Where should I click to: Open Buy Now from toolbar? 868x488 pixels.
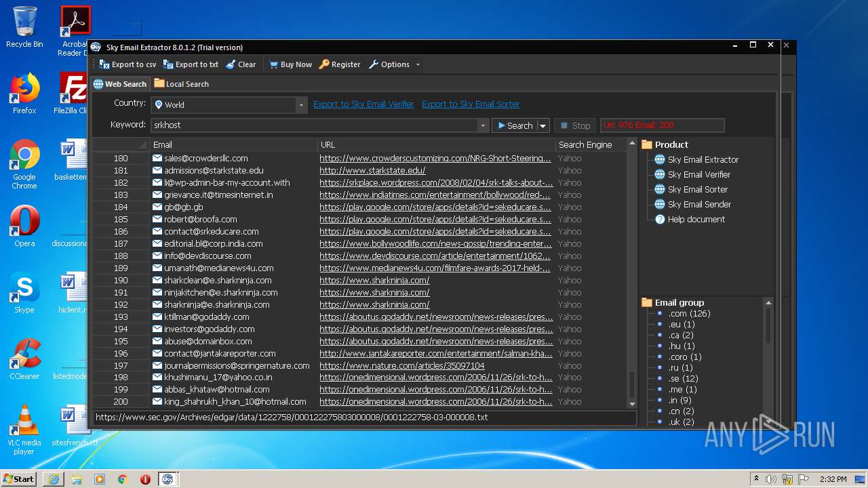(290, 64)
